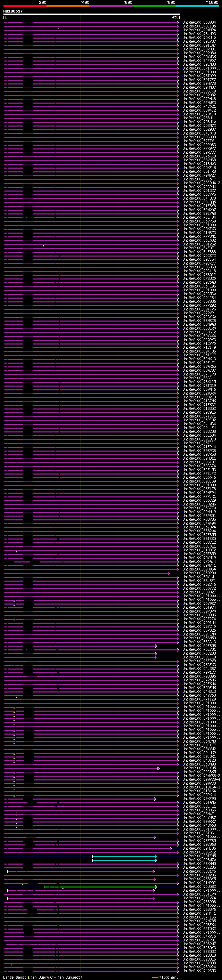
Task: Click the arrowhead ending the UniRef100_Q5DR90 alignment
Action: click(169, 573)
